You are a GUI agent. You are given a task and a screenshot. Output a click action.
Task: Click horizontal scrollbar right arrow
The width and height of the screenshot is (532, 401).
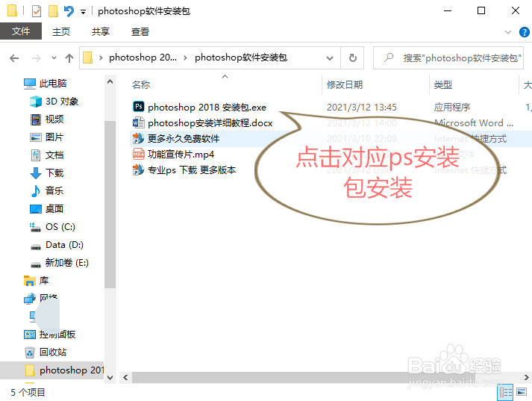(526, 378)
